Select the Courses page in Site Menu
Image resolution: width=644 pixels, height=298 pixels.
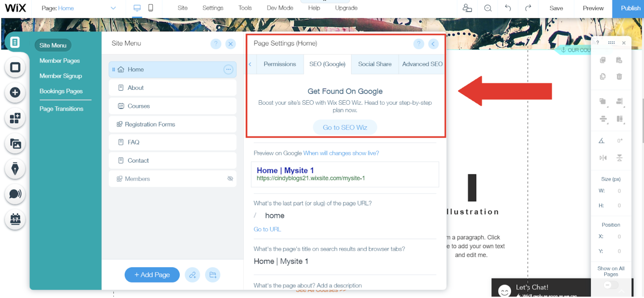pos(172,106)
